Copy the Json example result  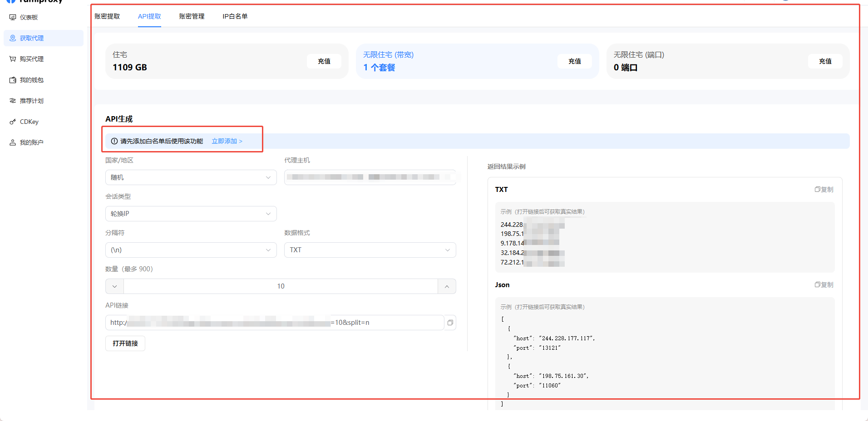(x=824, y=285)
